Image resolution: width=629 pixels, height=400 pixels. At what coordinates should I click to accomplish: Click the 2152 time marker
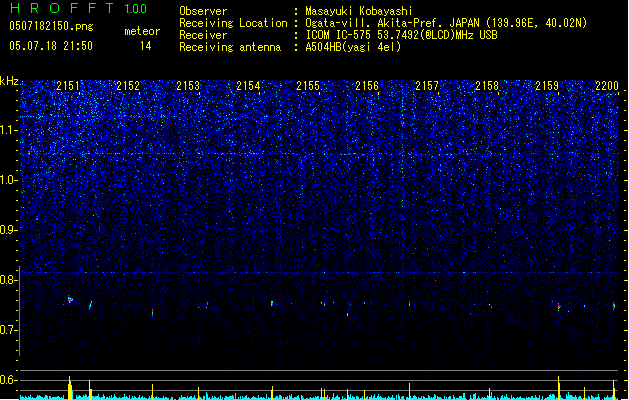[128, 86]
